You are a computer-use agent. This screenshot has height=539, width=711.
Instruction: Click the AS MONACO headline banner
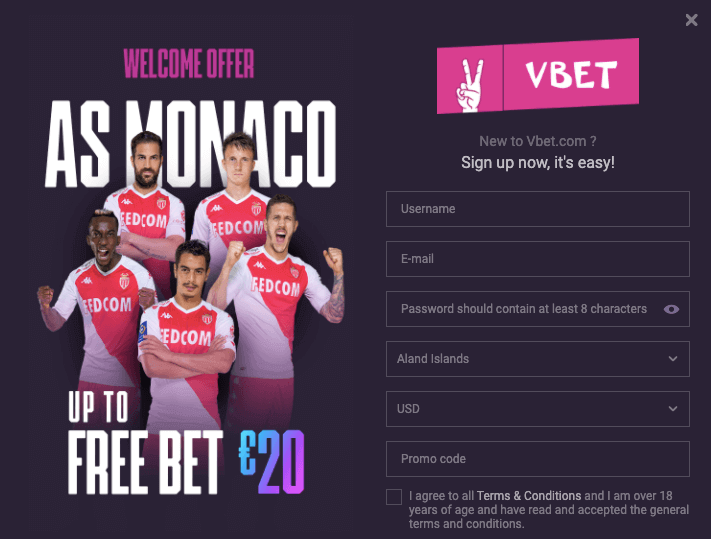[x=190, y=144]
